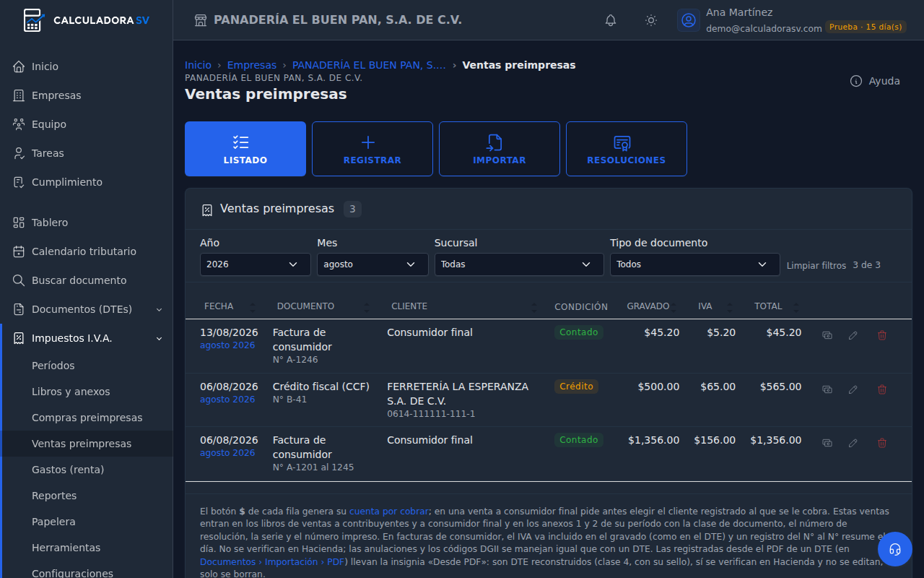Image resolution: width=924 pixels, height=578 pixels.
Task: Sort table by Total column
Action: point(776,306)
